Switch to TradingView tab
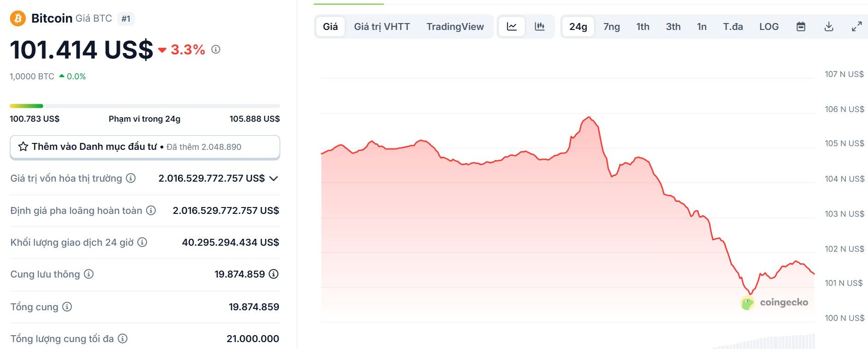The height and width of the screenshot is (349, 868). pyautogui.click(x=455, y=26)
